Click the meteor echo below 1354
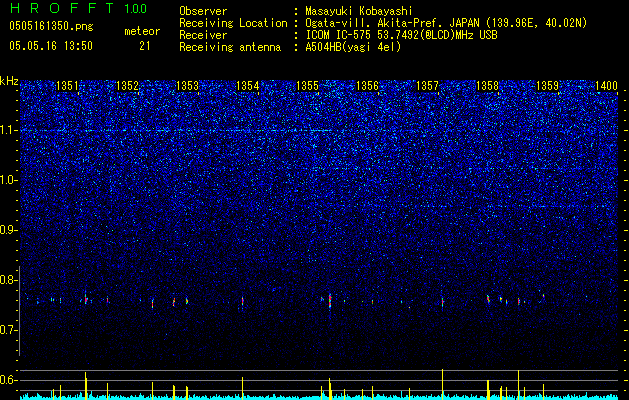The image size is (629, 400). (x=242, y=301)
